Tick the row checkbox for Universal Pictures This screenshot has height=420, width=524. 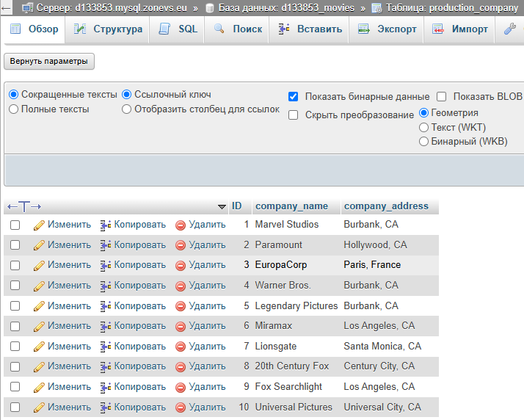pyautogui.click(x=15, y=408)
